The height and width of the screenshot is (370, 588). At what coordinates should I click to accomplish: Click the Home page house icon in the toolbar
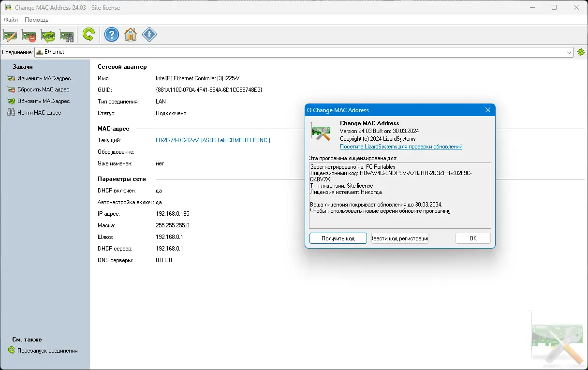131,35
